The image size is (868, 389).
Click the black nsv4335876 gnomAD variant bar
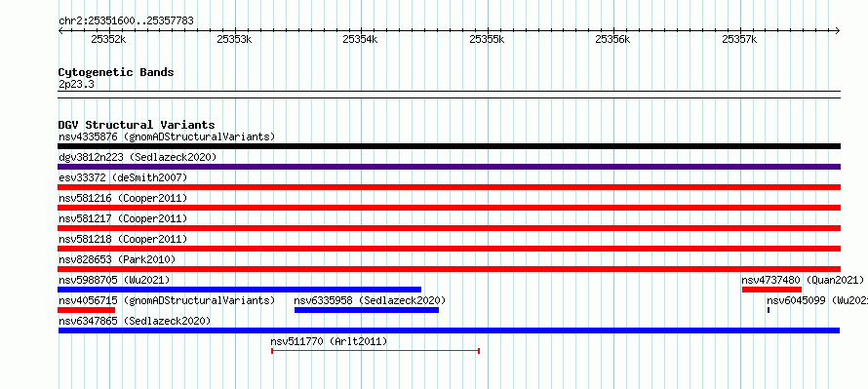[449, 146]
